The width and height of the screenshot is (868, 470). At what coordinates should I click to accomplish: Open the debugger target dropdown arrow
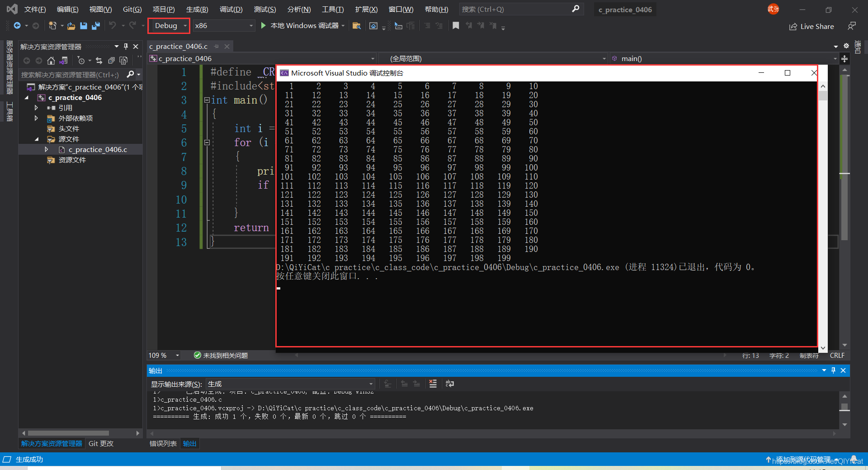tap(343, 26)
